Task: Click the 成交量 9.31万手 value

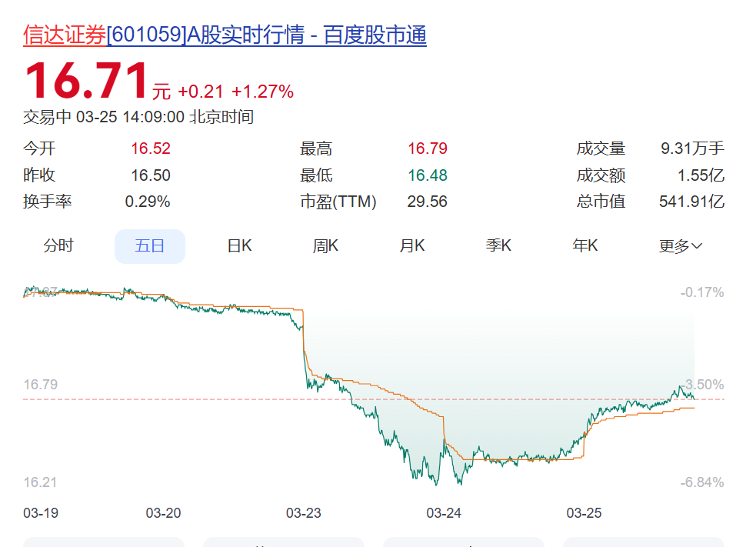Action: 692,148
